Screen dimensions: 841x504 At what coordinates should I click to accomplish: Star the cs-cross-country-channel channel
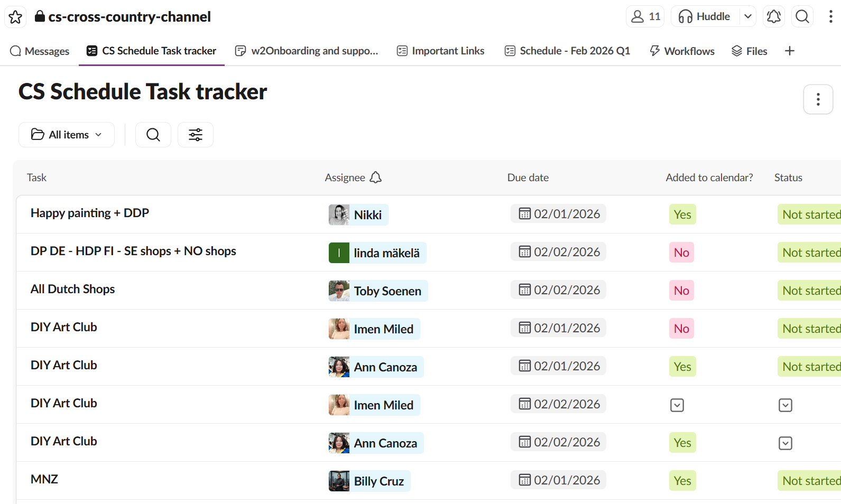15,17
